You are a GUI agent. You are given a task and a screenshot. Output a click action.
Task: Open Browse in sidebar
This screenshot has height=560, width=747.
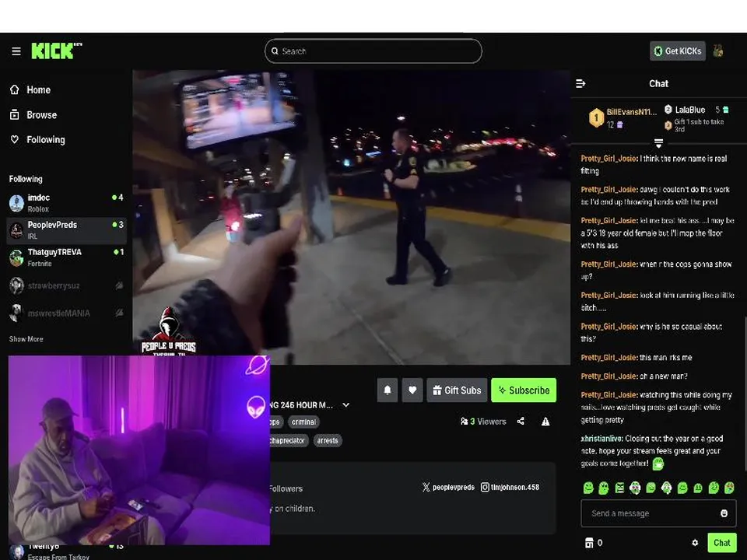[x=33, y=115]
